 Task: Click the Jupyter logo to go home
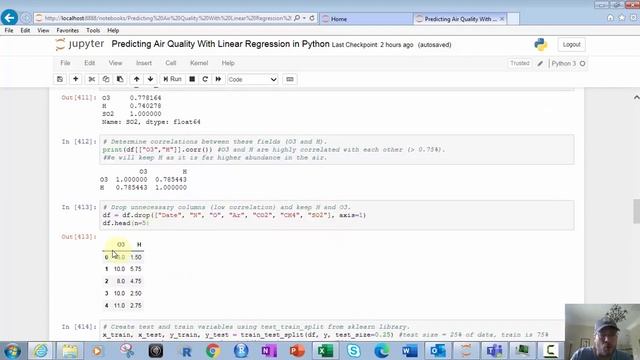point(80,44)
